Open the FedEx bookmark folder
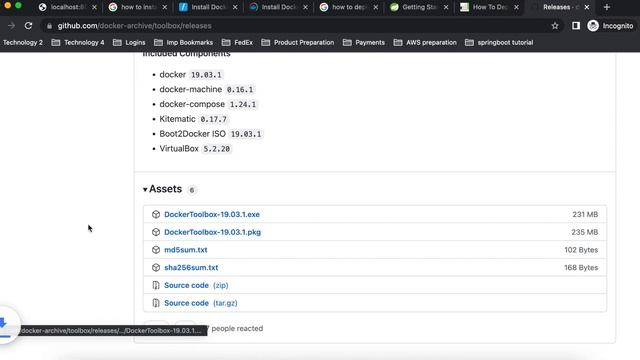The height and width of the screenshot is (360, 640). pos(237,42)
